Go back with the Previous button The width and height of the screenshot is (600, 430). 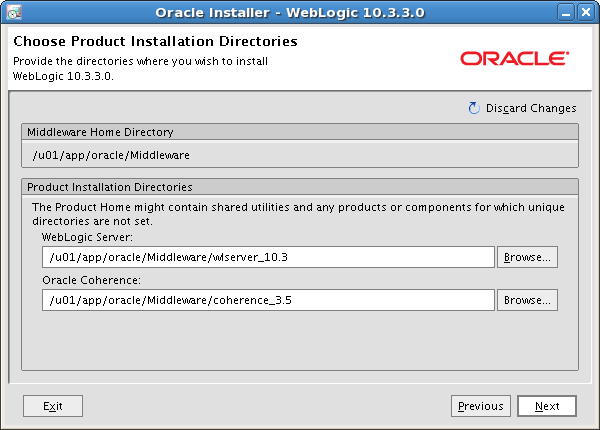(481, 406)
